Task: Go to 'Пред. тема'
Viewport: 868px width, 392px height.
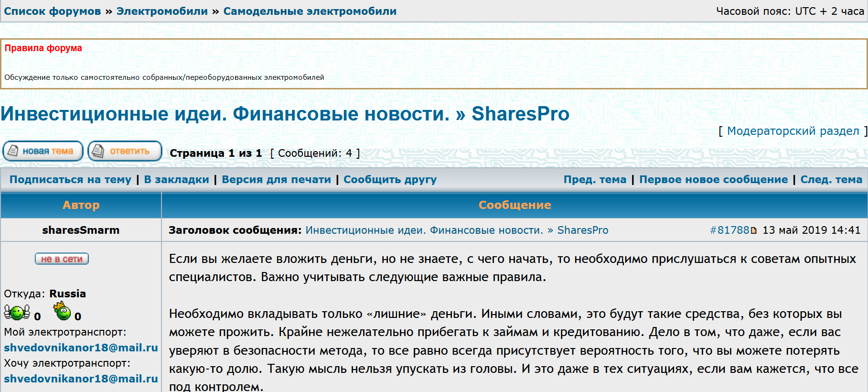Action: coord(594,180)
